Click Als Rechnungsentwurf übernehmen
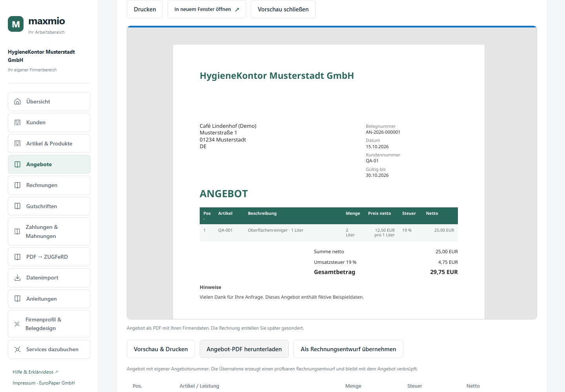Image resolution: width=565 pixels, height=392 pixels. click(348, 349)
